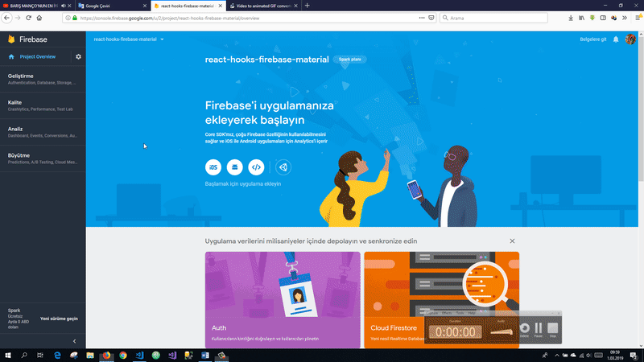Image resolution: width=644 pixels, height=362 pixels.
Task: Click Belgelere git docs link
Action: tap(593, 39)
